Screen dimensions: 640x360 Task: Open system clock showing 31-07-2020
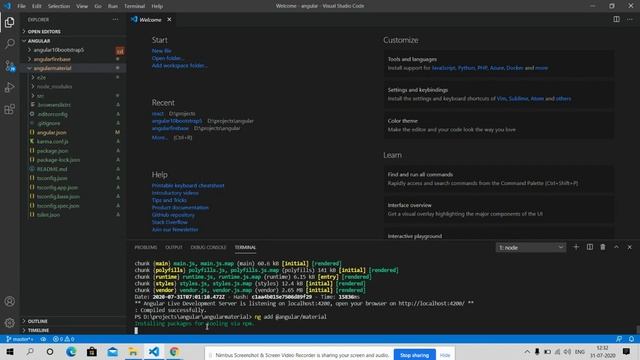[602, 352]
